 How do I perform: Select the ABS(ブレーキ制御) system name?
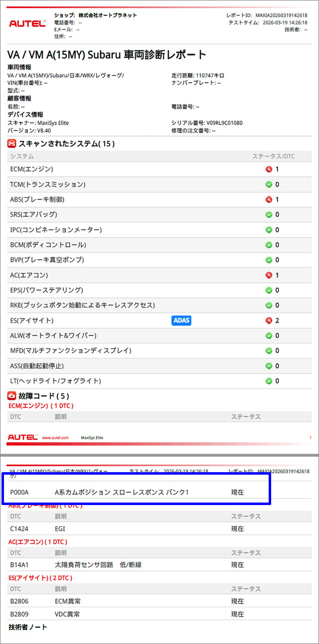point(37,200)
